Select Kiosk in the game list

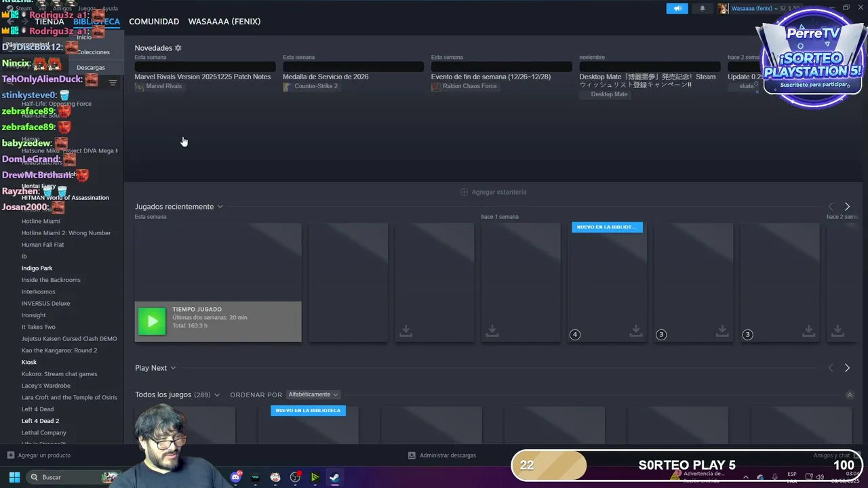coord(29,362)
